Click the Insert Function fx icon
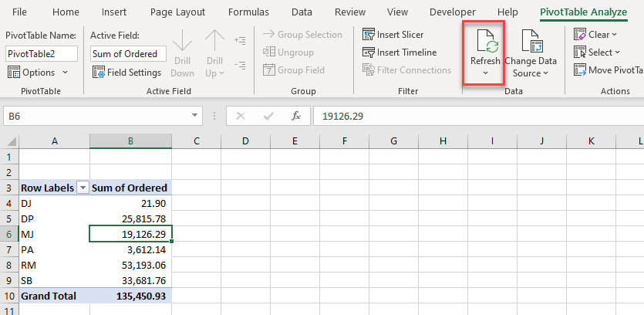This screenshot has width=644, height=315. (x=295, y=116)
